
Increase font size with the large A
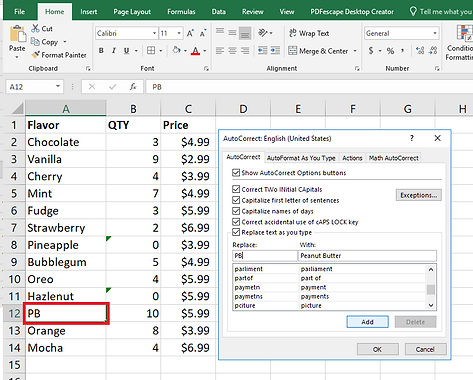point(190,33)
